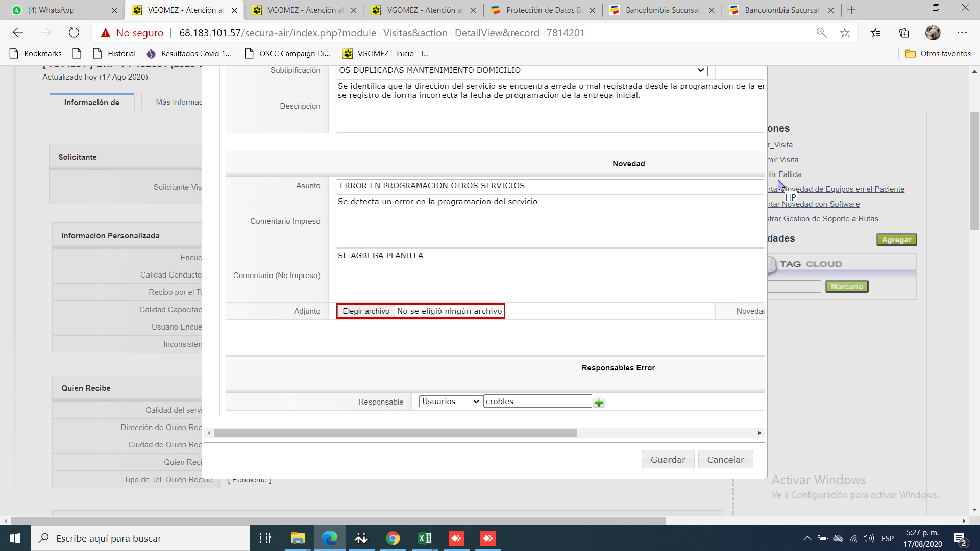The width and height of the screenshot is (980, 551).
Task: Open the OSCC Campaign bookmark
Action: [288, 54]
